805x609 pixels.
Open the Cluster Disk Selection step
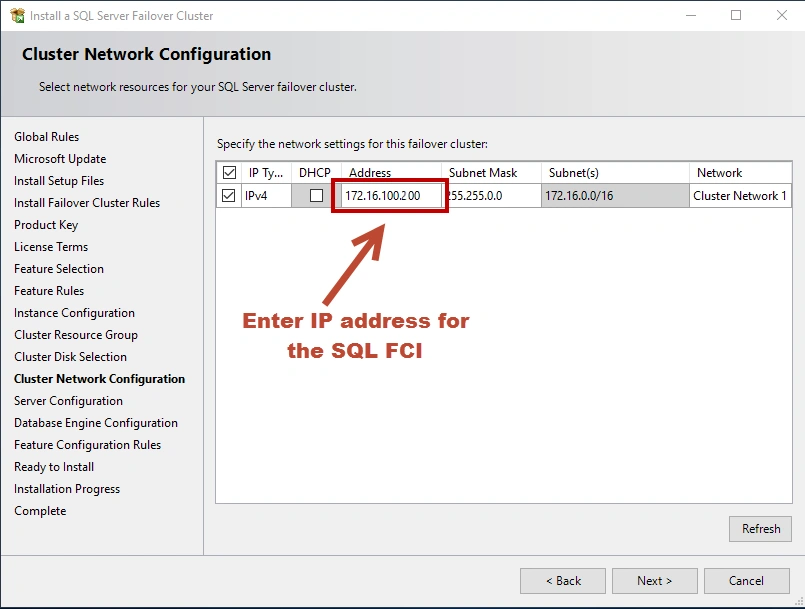70,357
